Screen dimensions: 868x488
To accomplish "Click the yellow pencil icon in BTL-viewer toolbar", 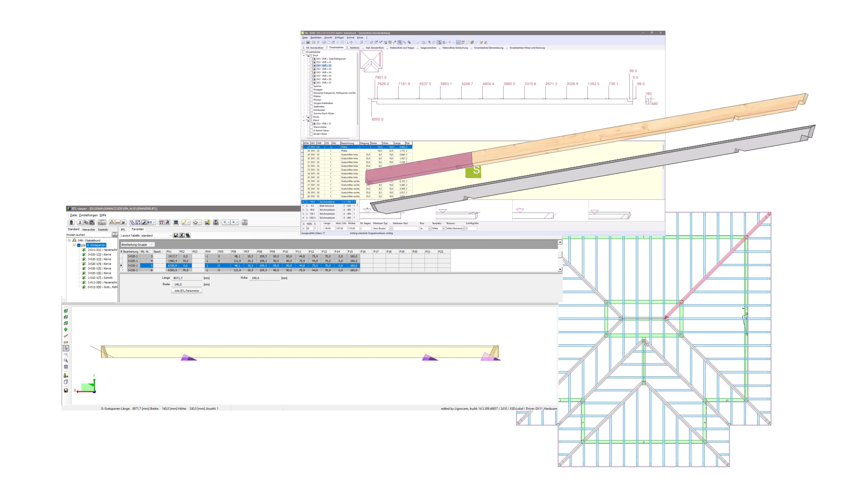I will pyautogui.click(x=184, y=222).
